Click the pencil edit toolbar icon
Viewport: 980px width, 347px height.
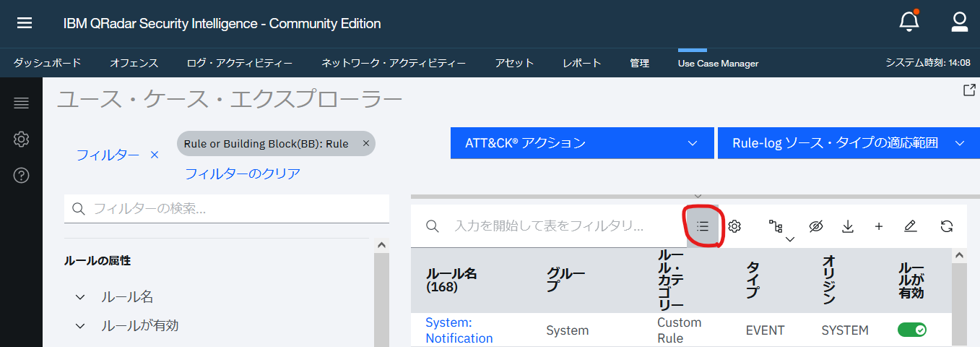(x=910, y=226)
